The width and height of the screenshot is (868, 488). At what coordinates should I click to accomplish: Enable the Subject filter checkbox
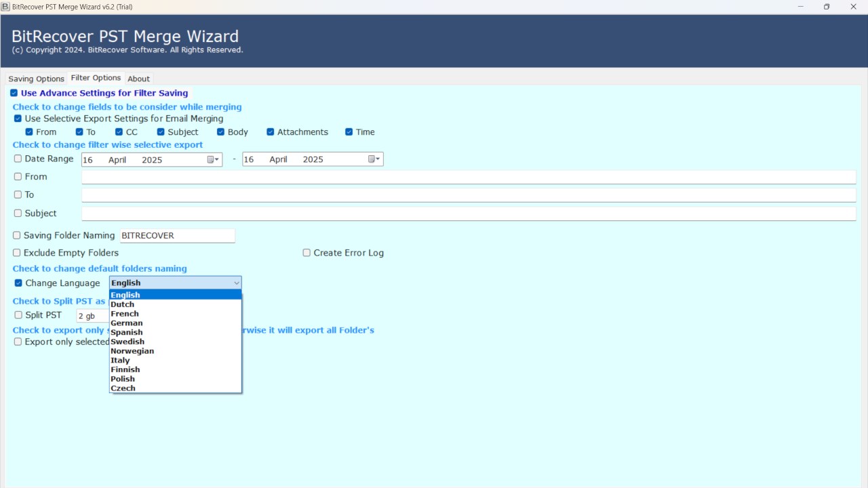18,213
